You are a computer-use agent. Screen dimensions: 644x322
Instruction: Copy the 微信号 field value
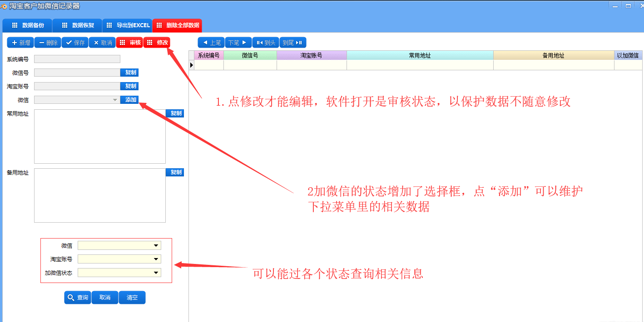point(129,73)
